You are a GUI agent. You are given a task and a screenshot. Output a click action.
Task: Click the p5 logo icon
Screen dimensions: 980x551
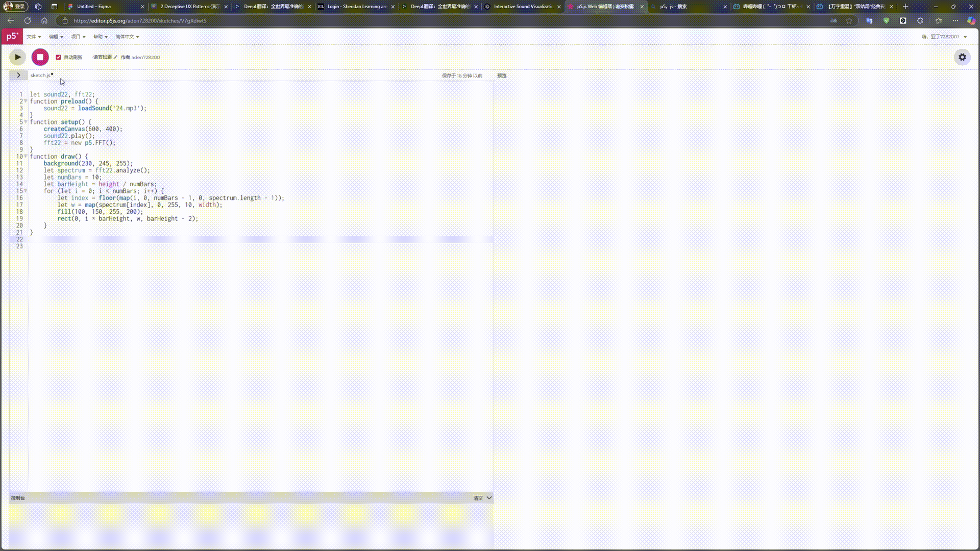click(12, 36)
